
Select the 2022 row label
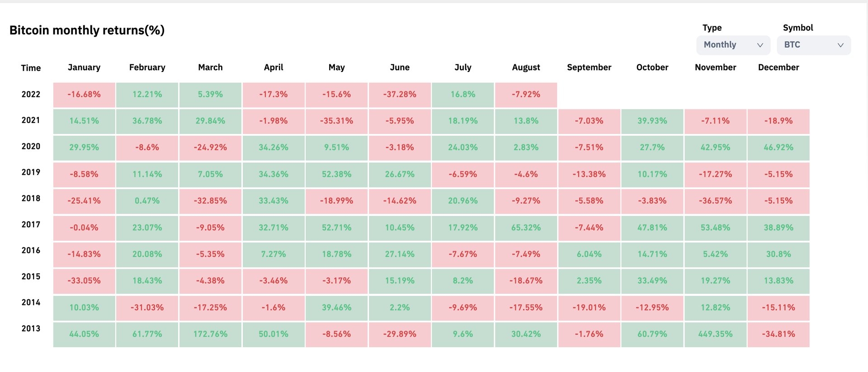pyautogui.click(x=31, y=94)
